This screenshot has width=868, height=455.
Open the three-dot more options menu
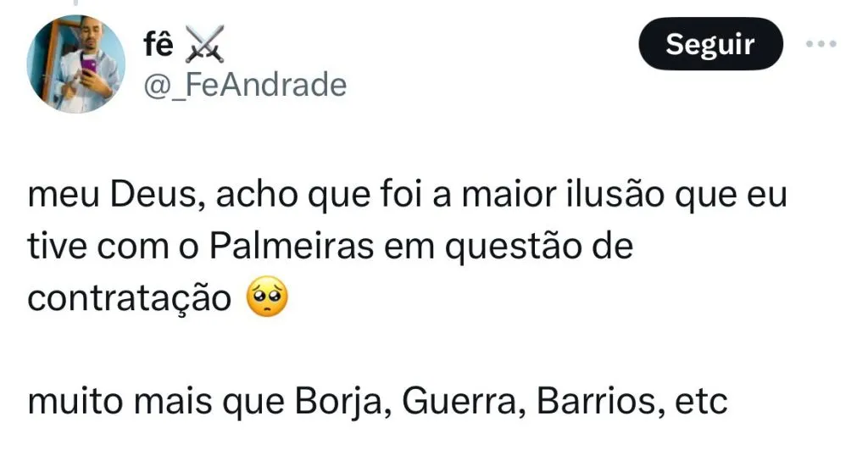821,44
